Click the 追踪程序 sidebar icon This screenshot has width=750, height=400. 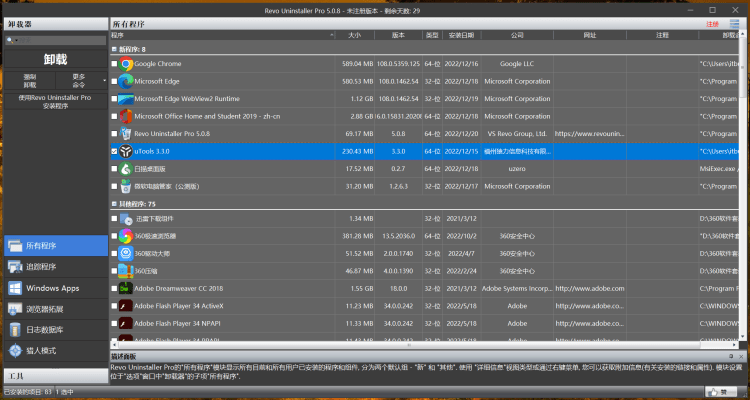point(15,267)
